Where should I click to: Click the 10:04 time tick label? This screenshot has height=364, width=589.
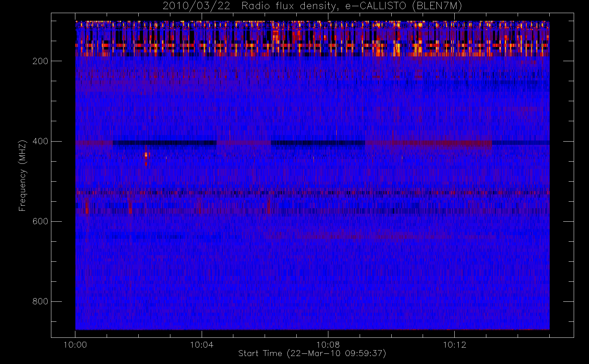202,345
